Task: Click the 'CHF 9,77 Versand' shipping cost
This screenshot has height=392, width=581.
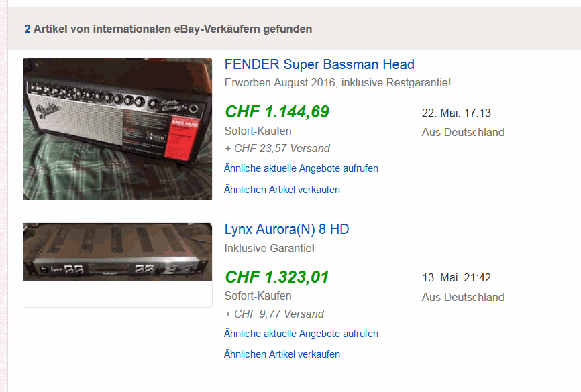Action: (274, 314)
